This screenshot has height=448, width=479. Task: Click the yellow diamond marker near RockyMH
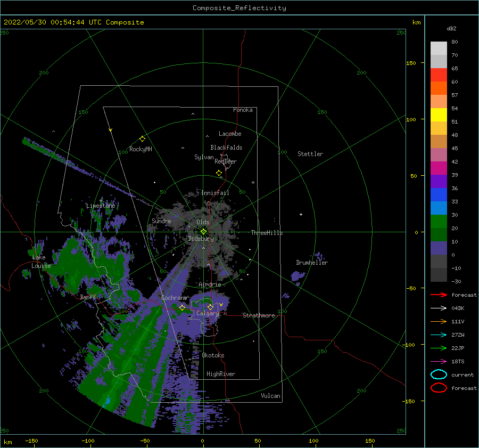[x=142, y=139]
